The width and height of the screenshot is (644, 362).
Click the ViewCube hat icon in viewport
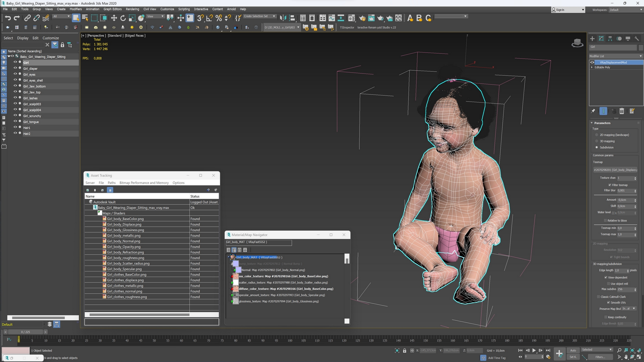tap(577, 43)
